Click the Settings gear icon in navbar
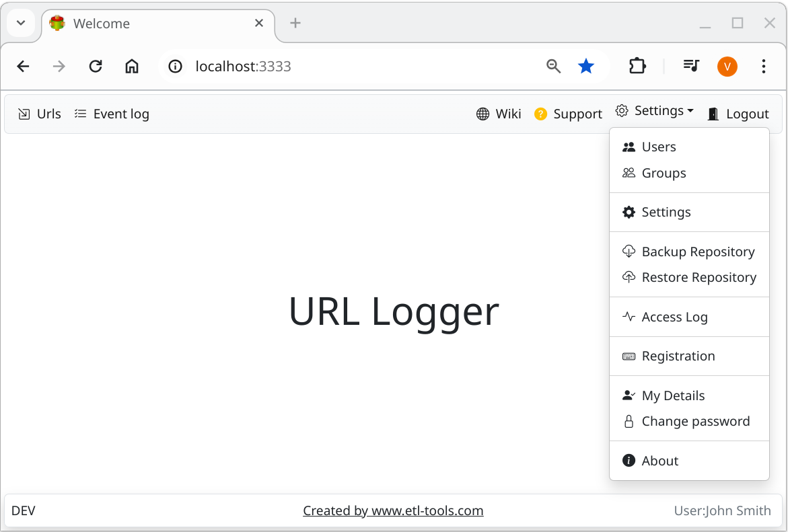788x532 pixels. 622,110
